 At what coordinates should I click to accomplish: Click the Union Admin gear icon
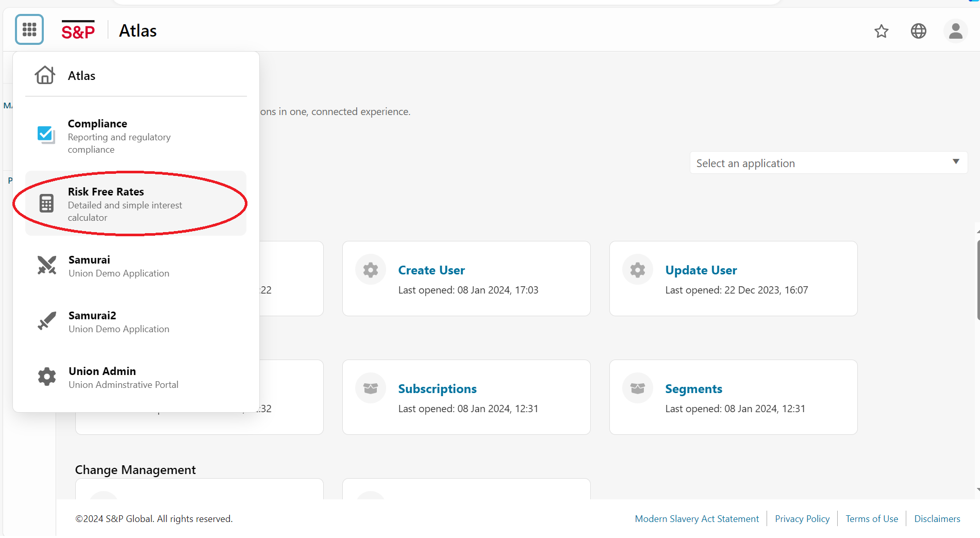[x=47, y=377]
